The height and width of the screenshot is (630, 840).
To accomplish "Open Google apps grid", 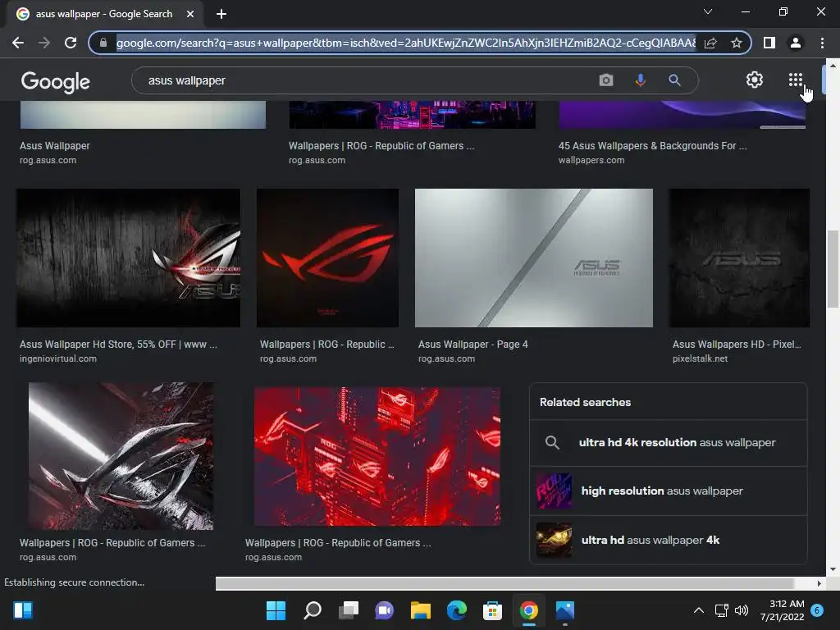I will (796, 80).
